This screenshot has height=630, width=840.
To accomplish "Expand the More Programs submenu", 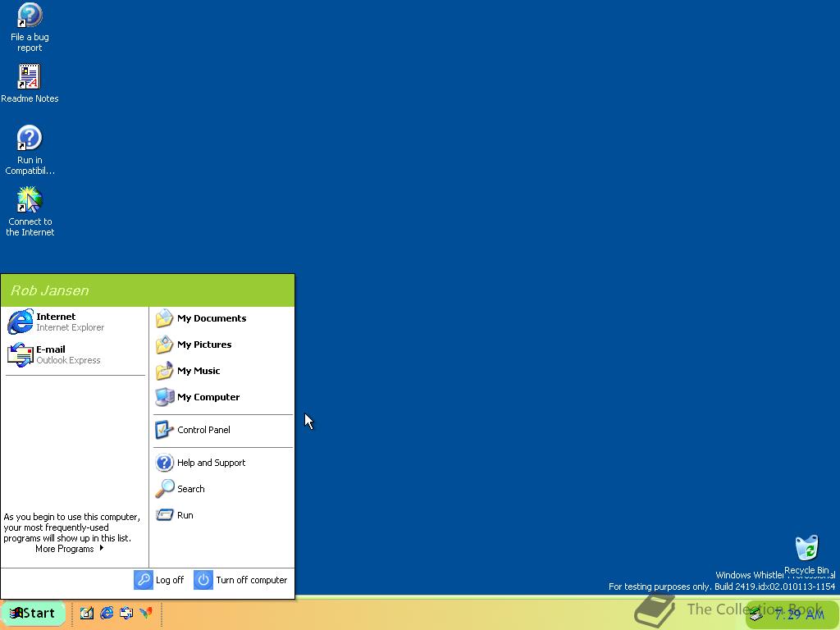I will pyautogui.click(x=70, y=549).
